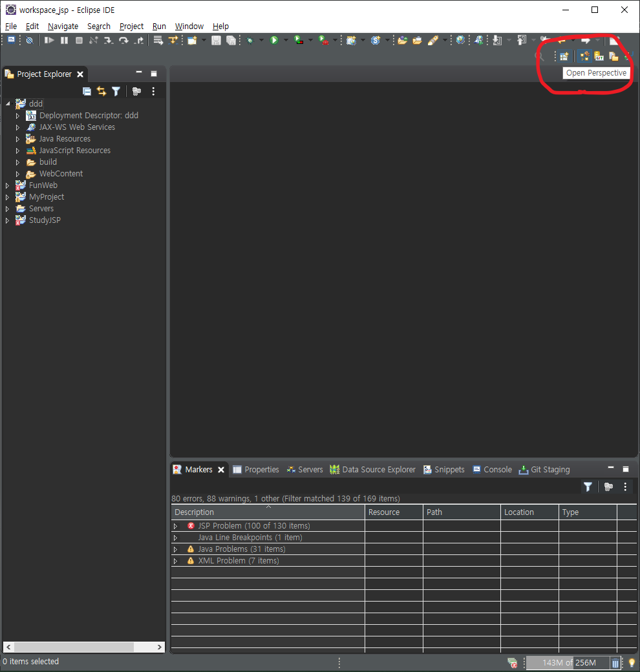Click Skip All Breakpoints icon

click(29, 40)
